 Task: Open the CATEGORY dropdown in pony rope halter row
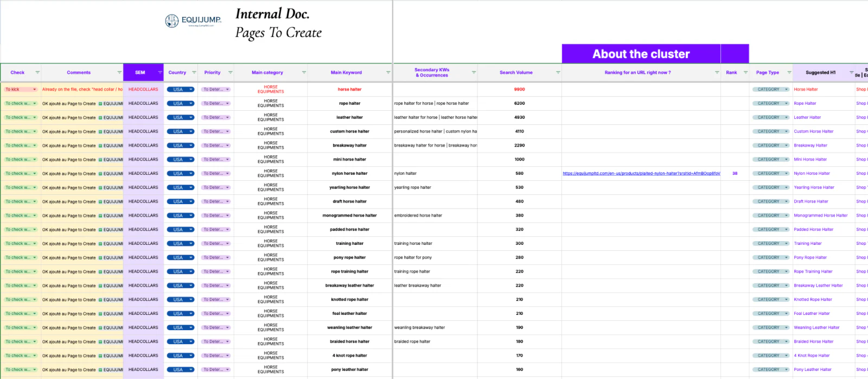(x=771, y=257)
